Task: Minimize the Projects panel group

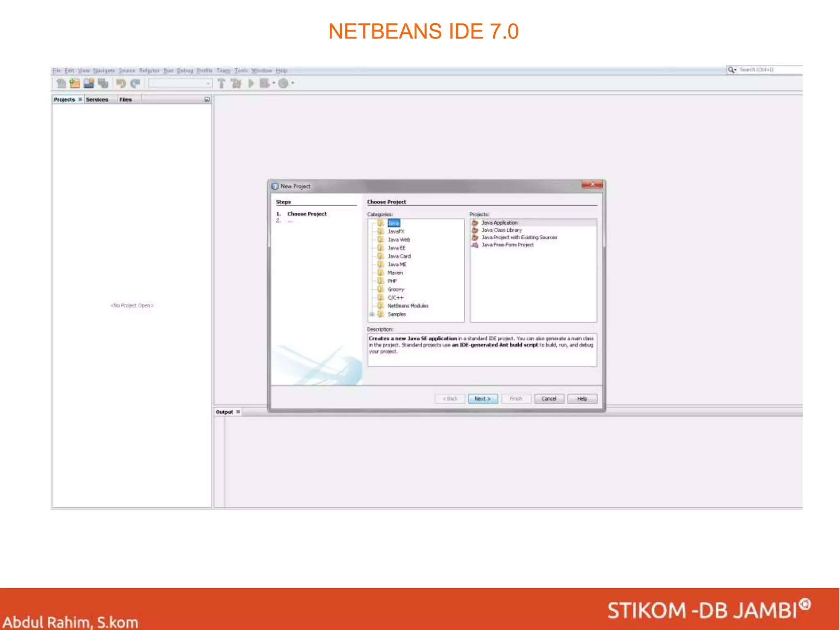Action: tap(207, 100)
